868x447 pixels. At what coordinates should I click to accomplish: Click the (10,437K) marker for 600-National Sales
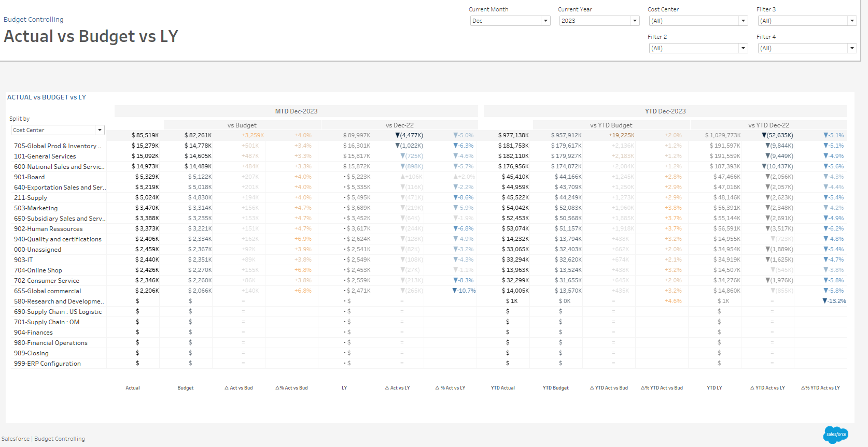pos(764,166)
